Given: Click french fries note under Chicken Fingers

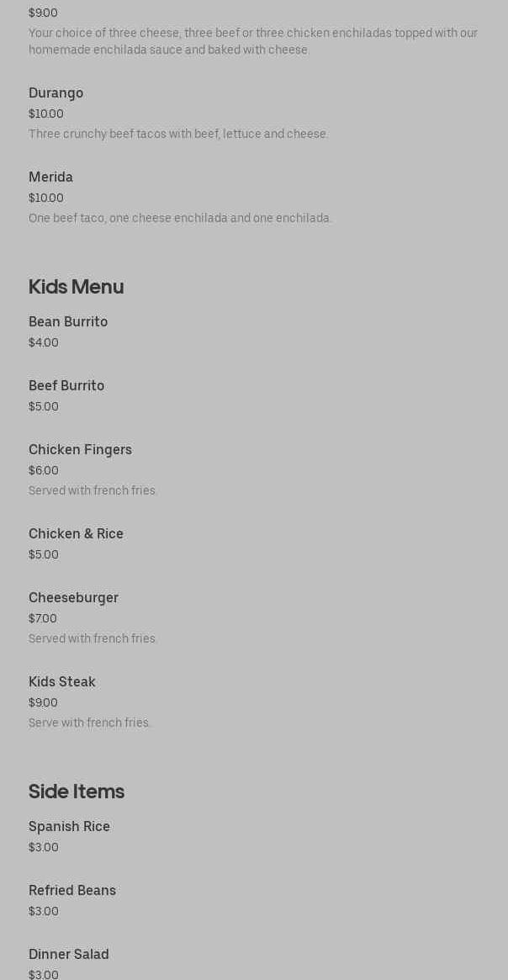Looking at the screenshot, I should (93, 491).
